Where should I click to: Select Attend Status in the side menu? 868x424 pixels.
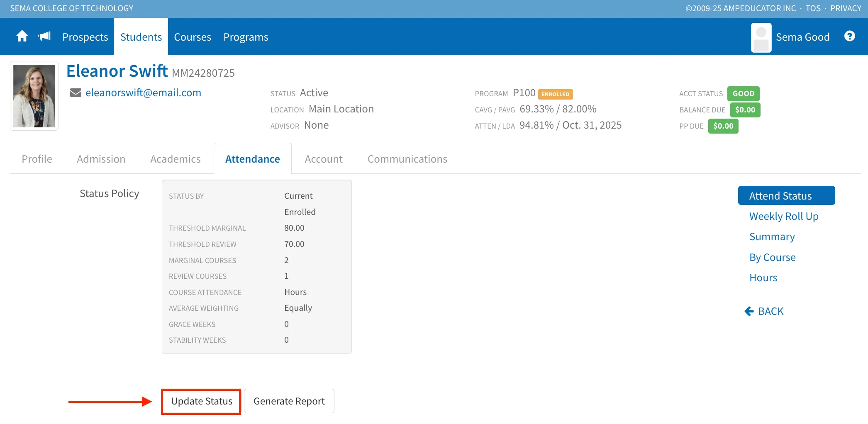point(786,195)
